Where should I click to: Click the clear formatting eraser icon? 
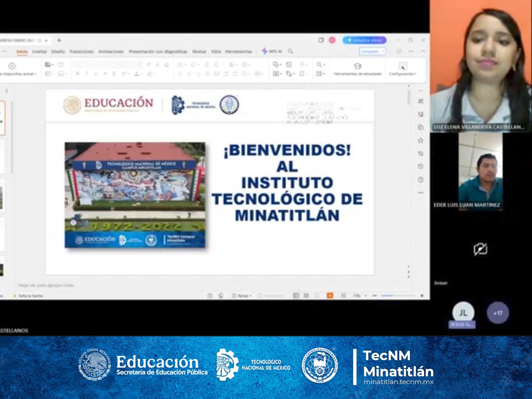click(x=167, y=65)
